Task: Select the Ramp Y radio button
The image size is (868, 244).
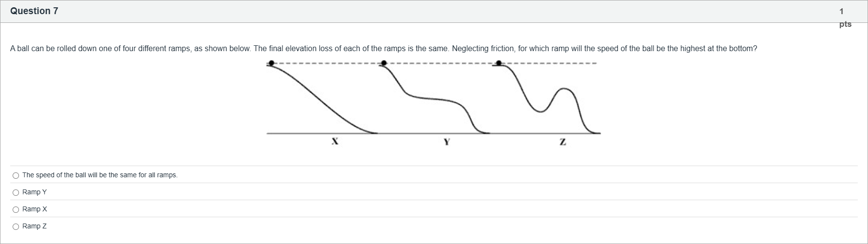Action: [x=16, y=192]
